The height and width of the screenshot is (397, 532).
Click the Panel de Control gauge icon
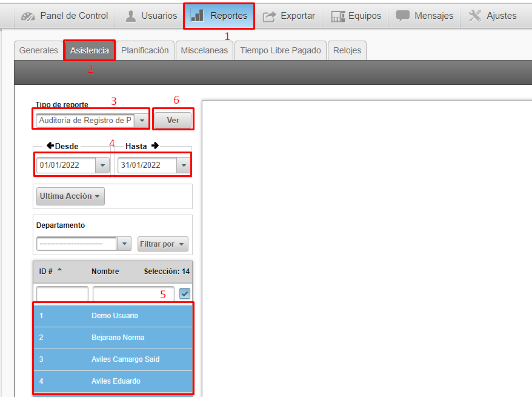pos(28,16)
